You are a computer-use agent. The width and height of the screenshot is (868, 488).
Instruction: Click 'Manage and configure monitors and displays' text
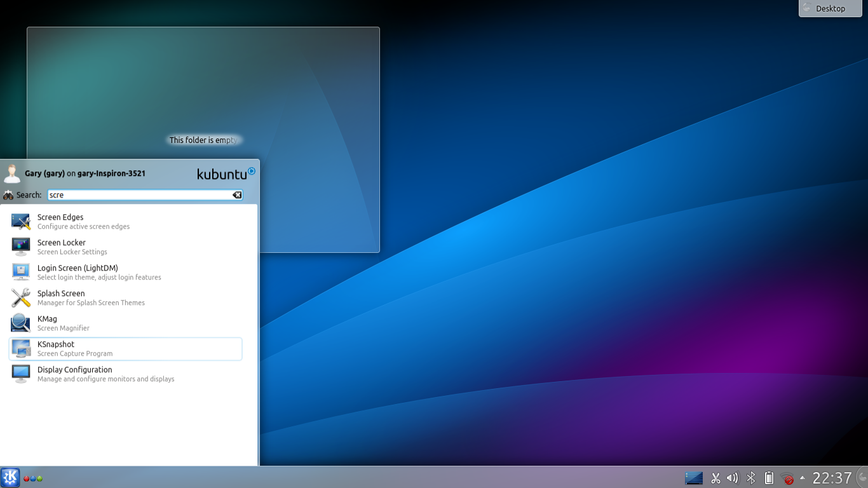105,379
